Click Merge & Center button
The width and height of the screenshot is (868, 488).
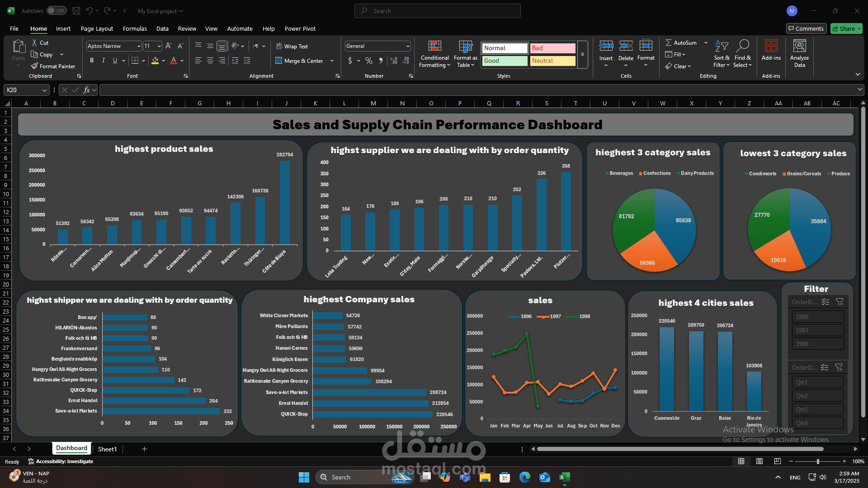click(299, 61)
